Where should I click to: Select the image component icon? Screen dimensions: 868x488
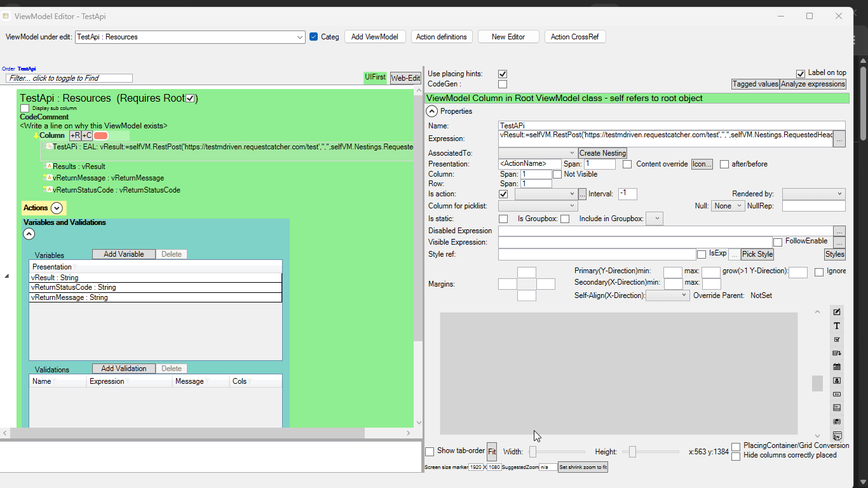tap(837, 381)
